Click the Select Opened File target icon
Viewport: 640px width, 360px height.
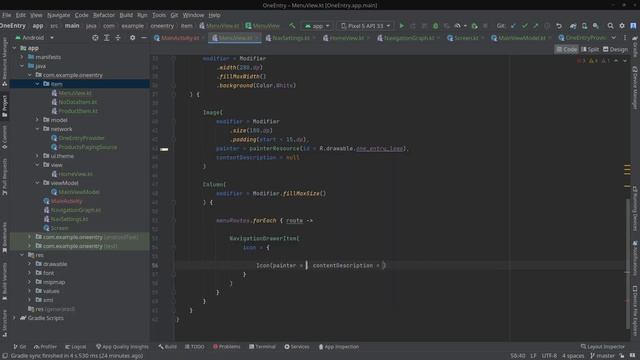[95, 38]
